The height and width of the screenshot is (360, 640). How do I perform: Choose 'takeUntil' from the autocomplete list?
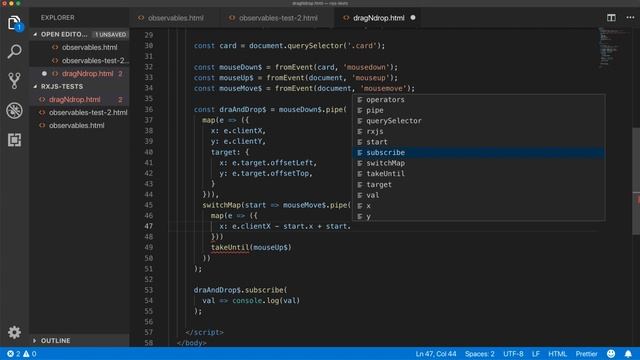coord(478,174)
